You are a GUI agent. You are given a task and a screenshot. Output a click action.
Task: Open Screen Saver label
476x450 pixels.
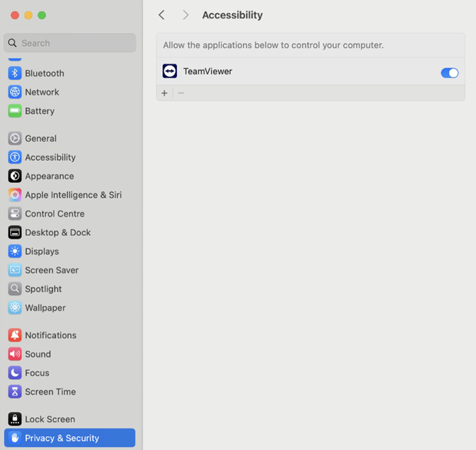[x=52, y=270]
